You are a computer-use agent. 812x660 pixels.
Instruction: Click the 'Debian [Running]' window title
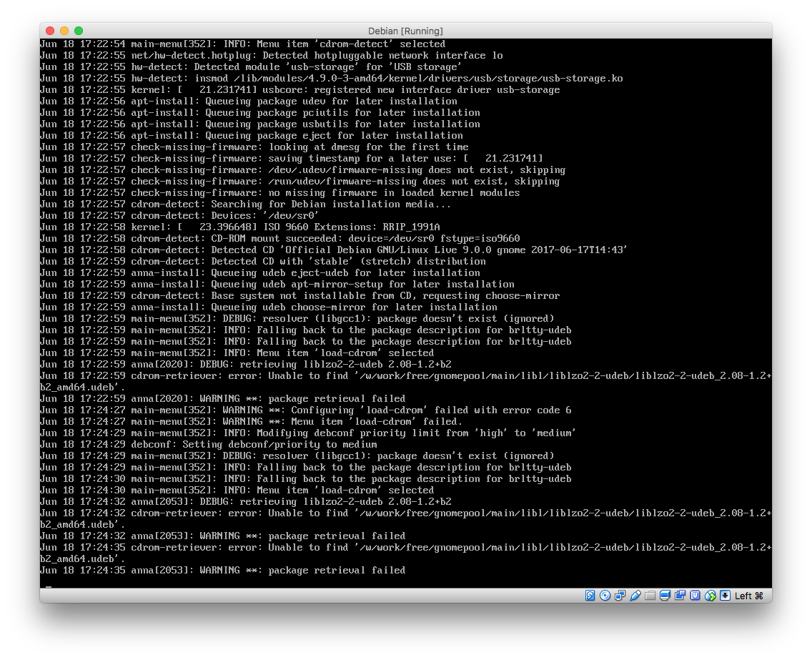(405, 31)
